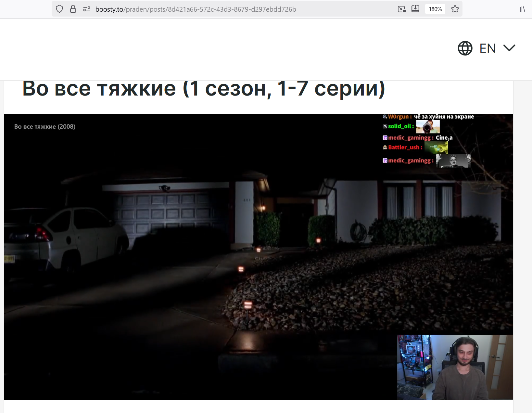The image size is (532, 413).
Task: Click the W0rgun chat username
Action: (398, 117)
